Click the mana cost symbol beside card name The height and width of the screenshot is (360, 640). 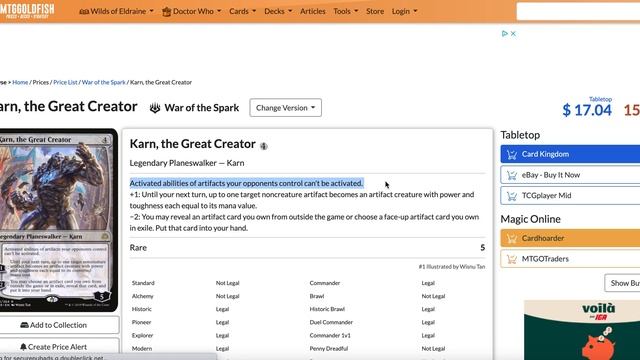click(264, 146)
